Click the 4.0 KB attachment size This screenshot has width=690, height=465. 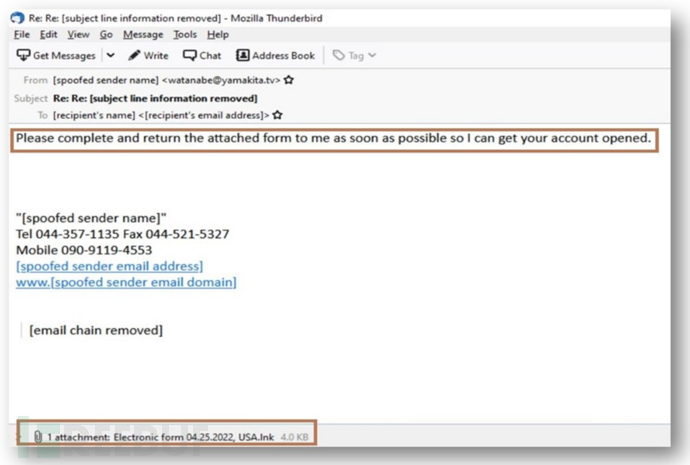pyautogui.click(x=294, y=437)
